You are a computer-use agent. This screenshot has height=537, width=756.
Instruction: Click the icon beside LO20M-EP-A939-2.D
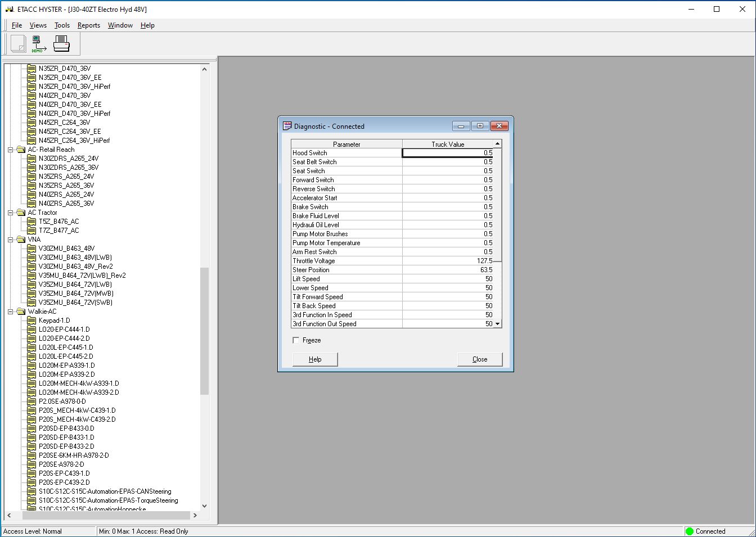point(32,374)
